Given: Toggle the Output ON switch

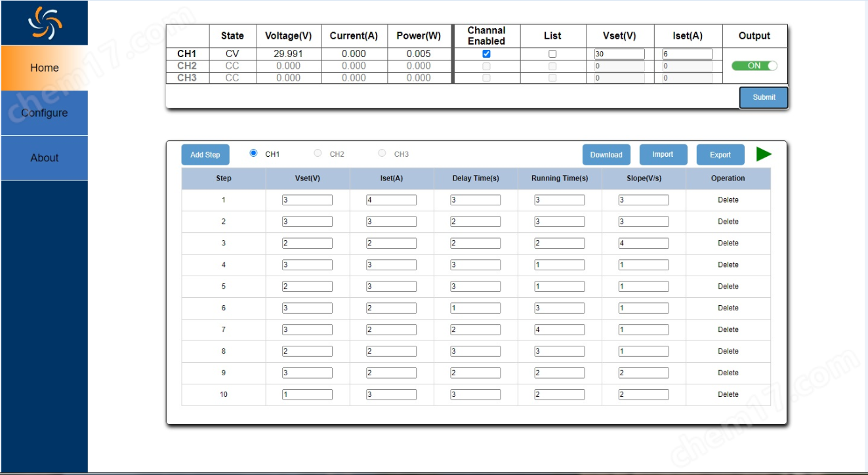Looking at the screenshot, I should pyautogui.click(x=754, y=66).
